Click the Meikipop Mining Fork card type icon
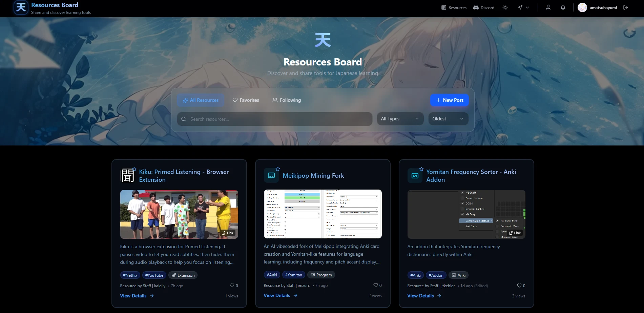644x313 pixels. click(271, 175)
